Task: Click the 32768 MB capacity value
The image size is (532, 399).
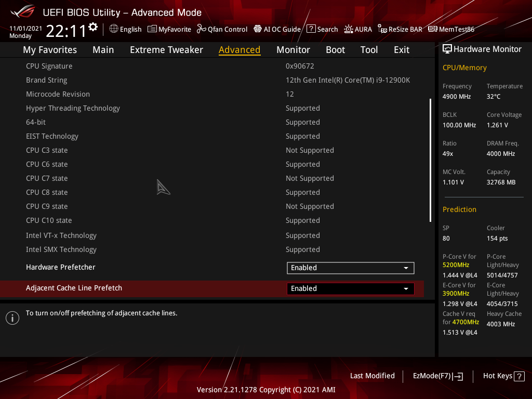Action: pyautogui.click(x=501, y=182)
